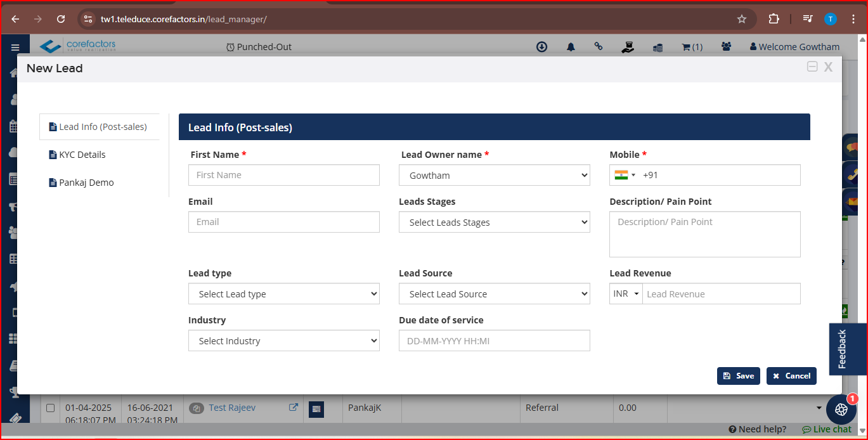This screenshot has height=440, width=868.
Task: Open the shopping cart (1)
Action: pyautogui.click(x=692, y=47)
